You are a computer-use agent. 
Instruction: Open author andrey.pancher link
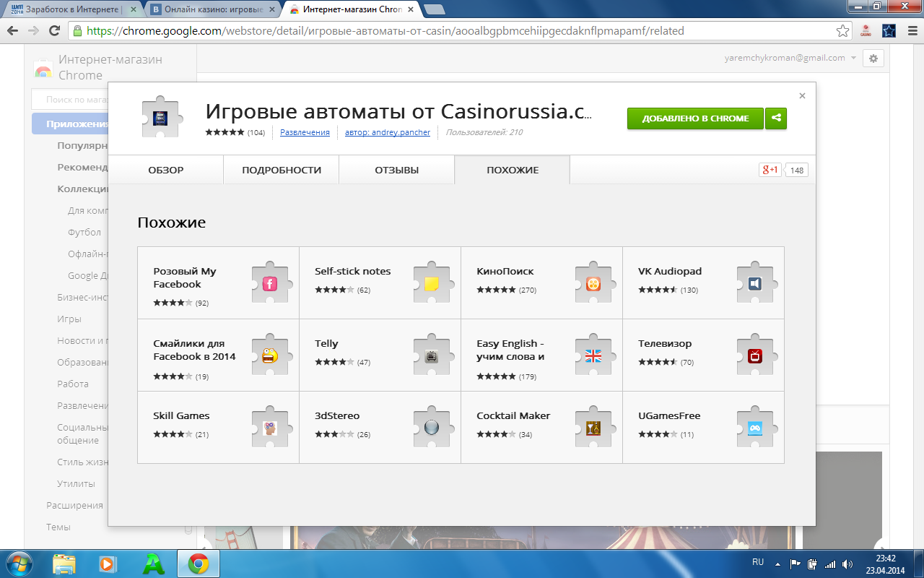(x=388, y=132)
